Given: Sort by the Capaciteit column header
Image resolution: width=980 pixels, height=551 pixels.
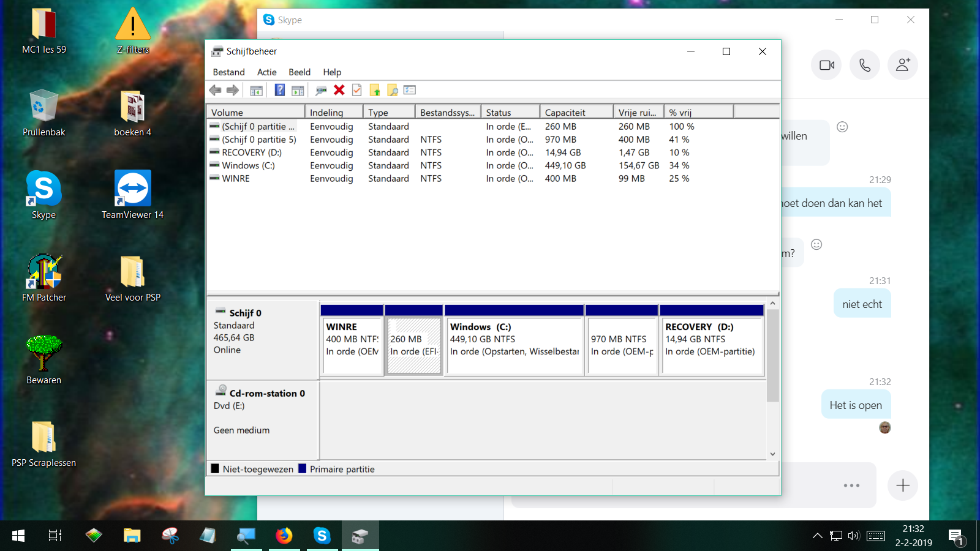Looking at the screenshot, I should (x=576, y=112).
